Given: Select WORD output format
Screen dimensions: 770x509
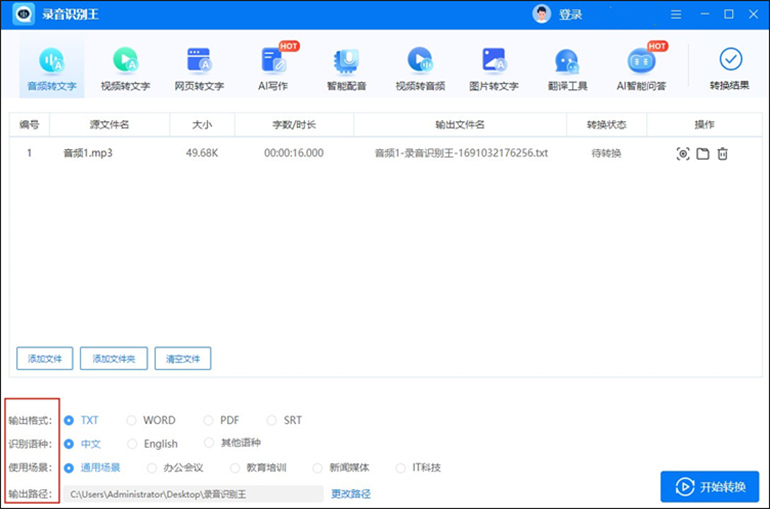Looking at the screenshot, I should (x=151, y=420).
